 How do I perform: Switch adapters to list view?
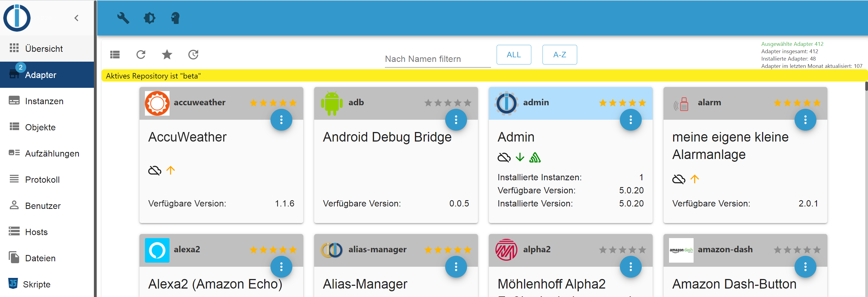pyautogui.click(x=115, y=55)
